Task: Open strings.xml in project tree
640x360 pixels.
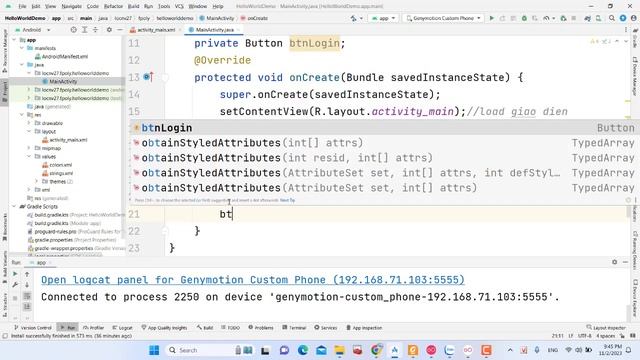Action: point(58,173)
